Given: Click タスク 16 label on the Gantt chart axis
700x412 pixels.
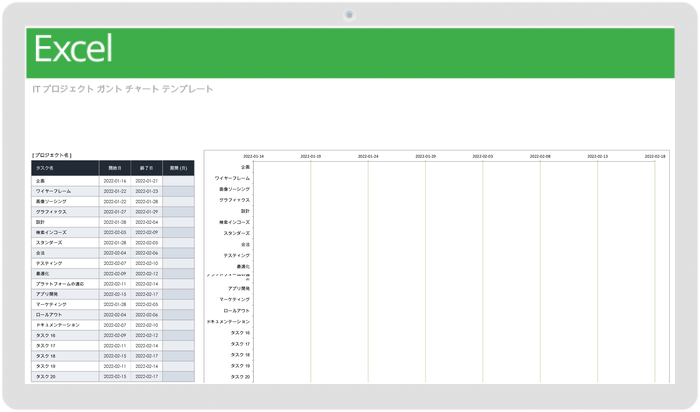Looking at the screenshot, I should (240, 333).
